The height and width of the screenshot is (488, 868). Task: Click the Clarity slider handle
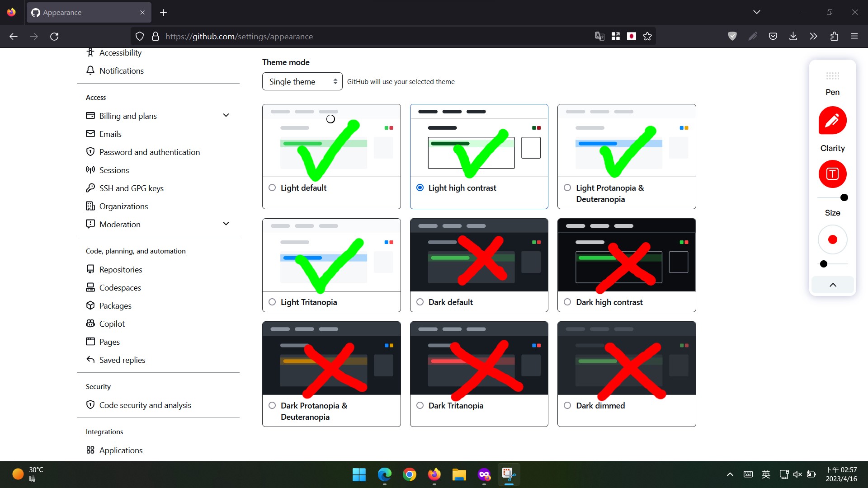[x=844, y=197]
